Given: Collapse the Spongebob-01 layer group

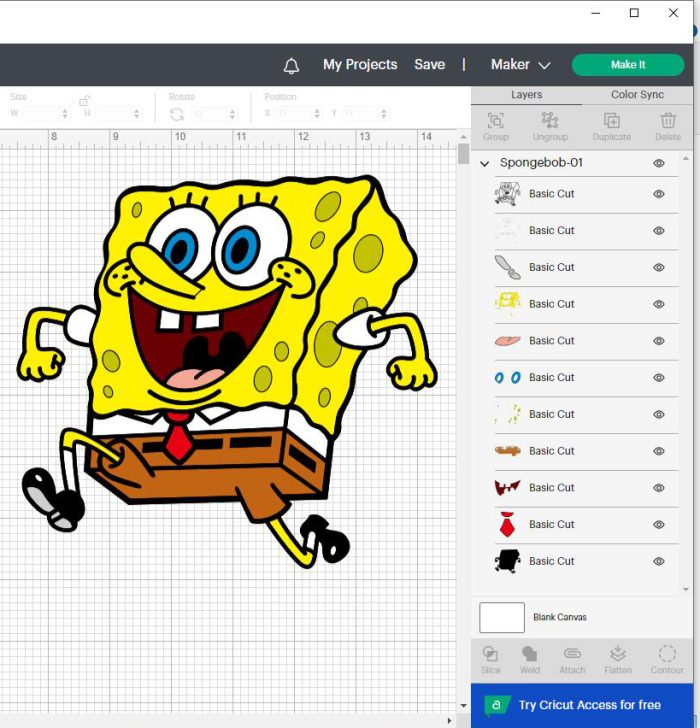Looking at the screenshot, I should [485, 163].
